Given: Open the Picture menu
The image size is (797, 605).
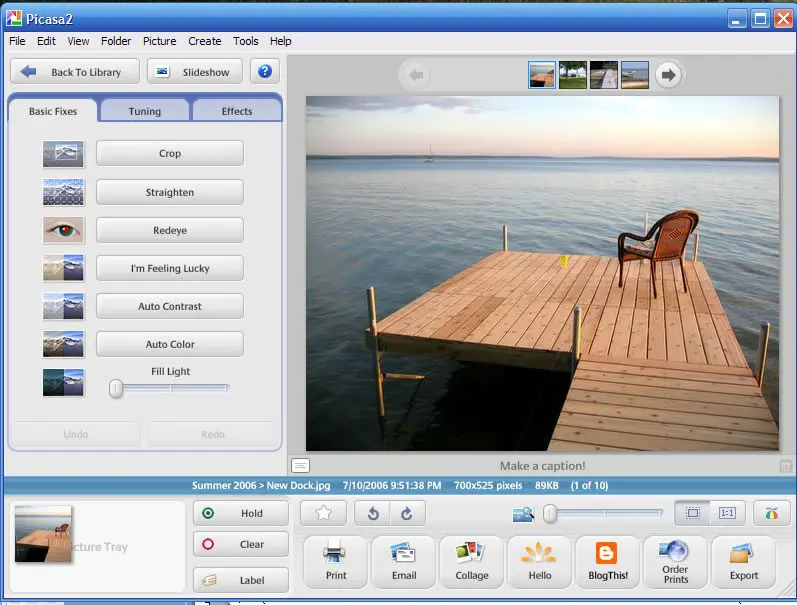Looking at the screenshot, I should [159, 41].
